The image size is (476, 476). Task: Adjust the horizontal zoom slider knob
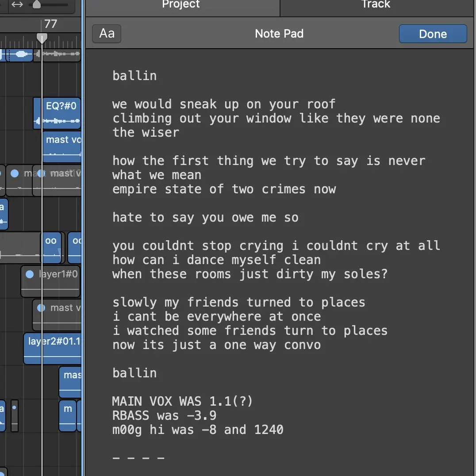(37, 4)
